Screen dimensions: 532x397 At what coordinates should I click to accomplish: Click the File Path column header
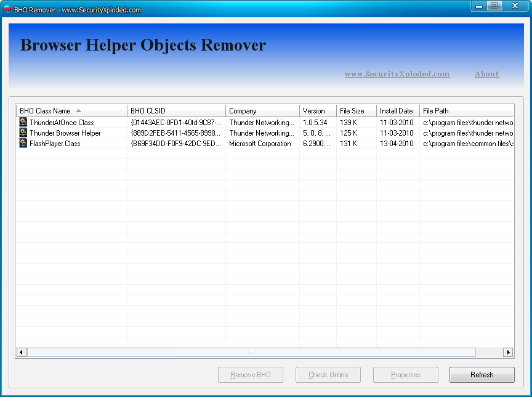466,111
